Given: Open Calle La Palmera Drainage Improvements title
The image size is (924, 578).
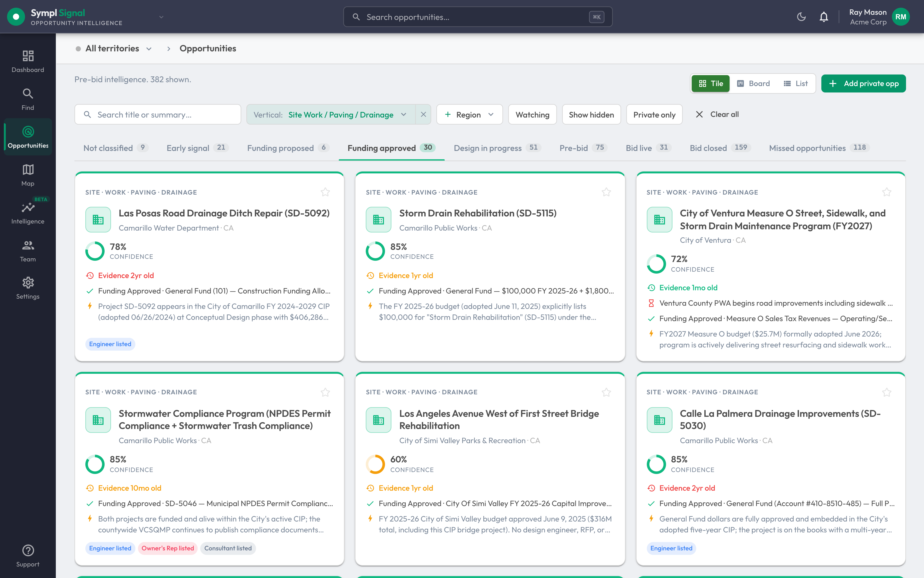Looking at the screenshot, I should coord(780,420).
